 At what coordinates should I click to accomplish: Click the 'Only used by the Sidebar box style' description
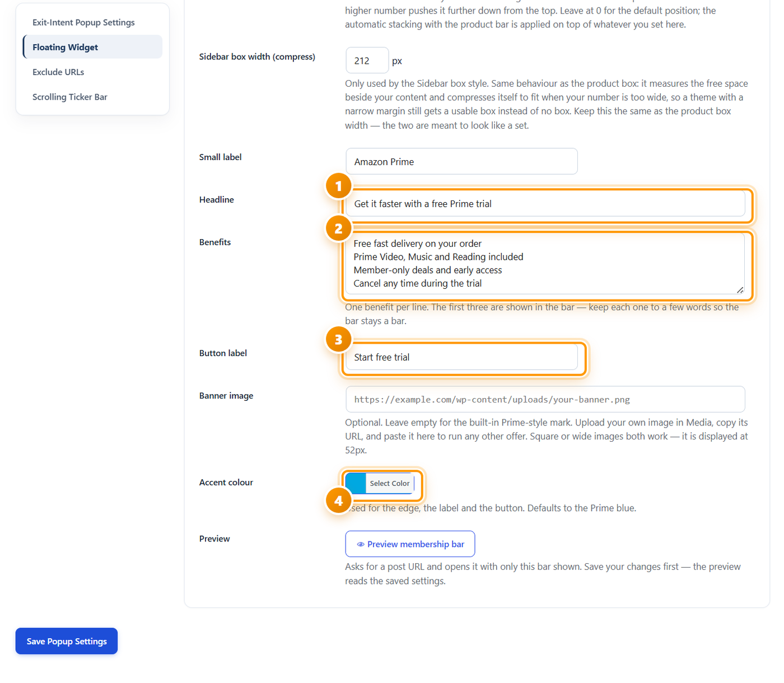point(547,104)
